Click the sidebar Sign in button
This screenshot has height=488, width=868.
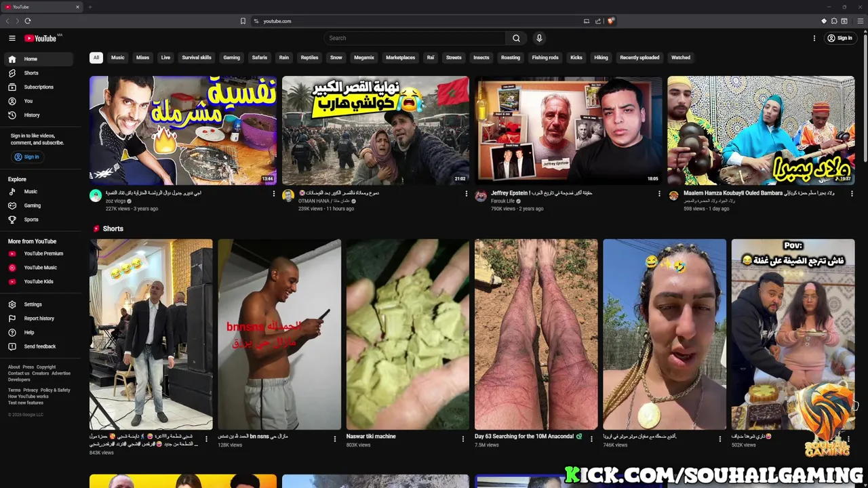pos(27,157)
